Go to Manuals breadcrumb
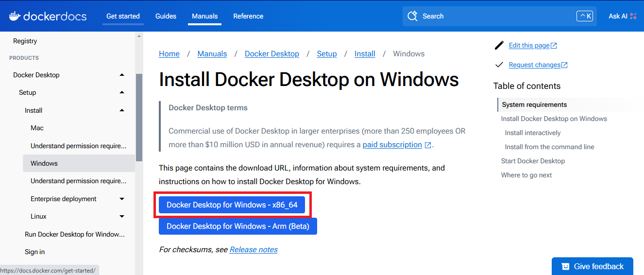 click(212, 54)
